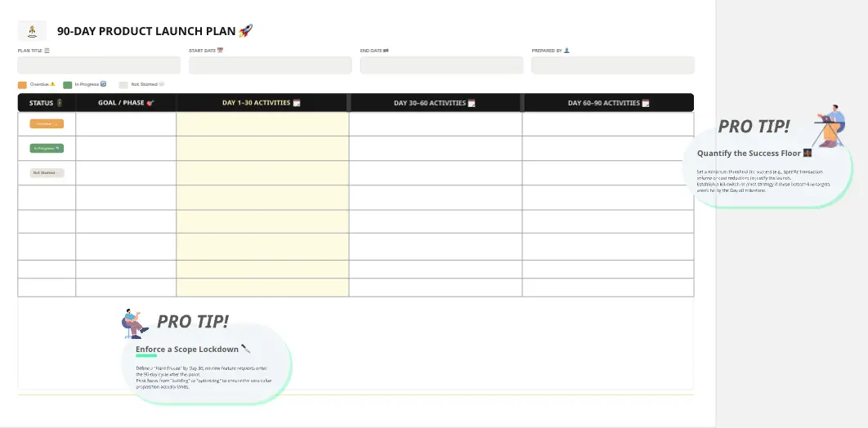Select the green In Progress legend swatch

click(68, 85)
